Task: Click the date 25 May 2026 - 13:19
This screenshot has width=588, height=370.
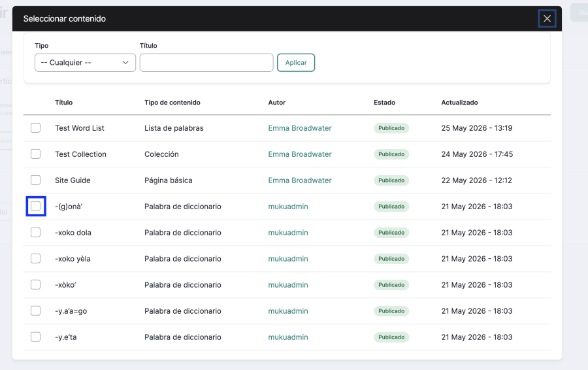Action: click(477, 128)
